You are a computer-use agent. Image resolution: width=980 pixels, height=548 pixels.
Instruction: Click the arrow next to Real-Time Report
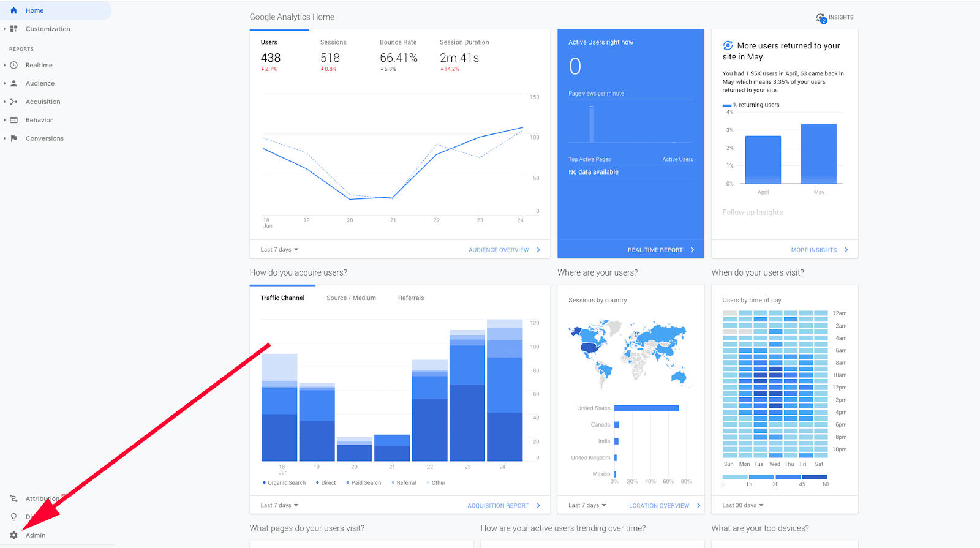click(x=692, y=250)
